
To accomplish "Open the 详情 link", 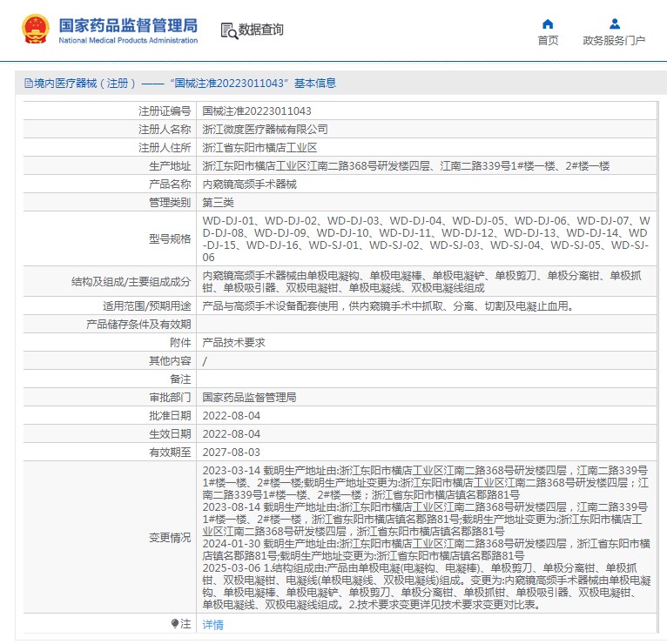I will pos(212,624).
